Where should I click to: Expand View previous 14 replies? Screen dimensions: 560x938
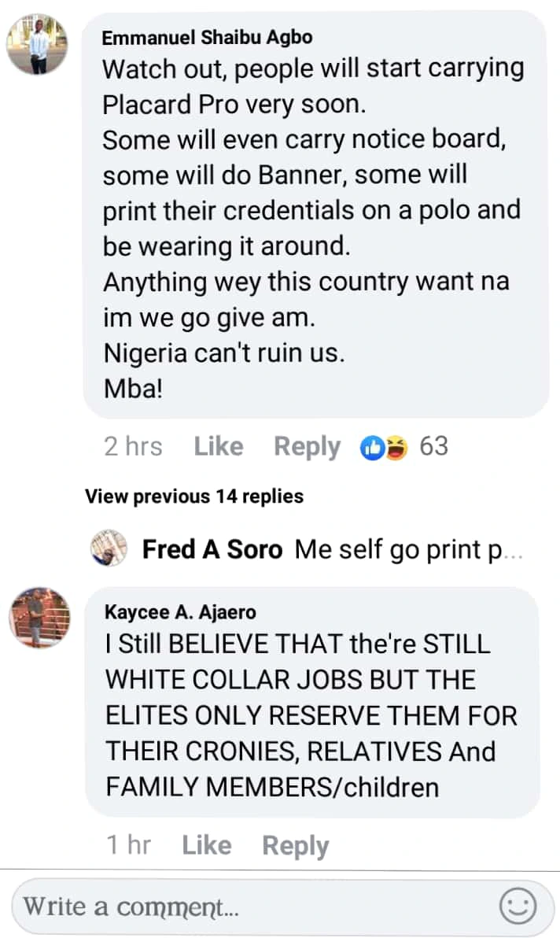click(193, 497)
